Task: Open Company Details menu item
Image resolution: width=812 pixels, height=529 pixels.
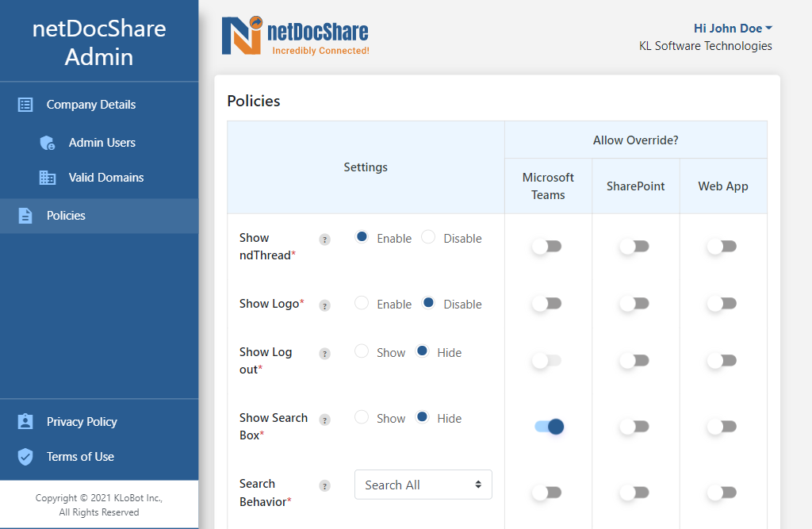Action: [x=99, y=105]
